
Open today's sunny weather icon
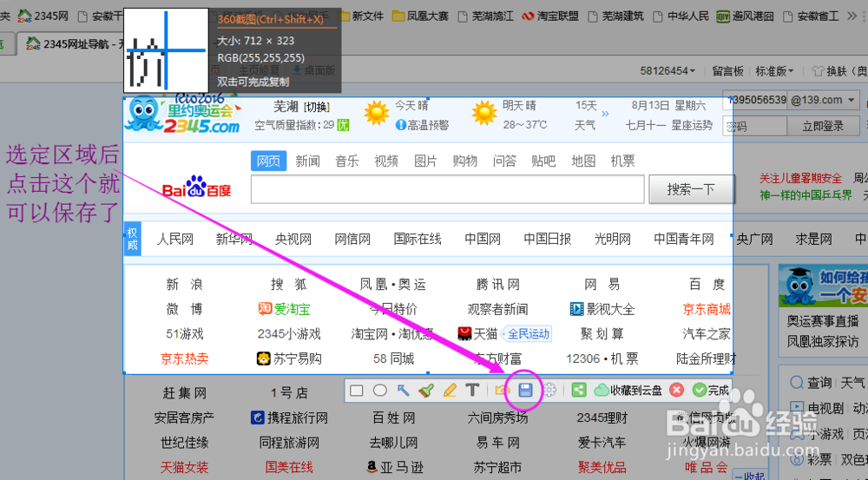coord(377,114)
